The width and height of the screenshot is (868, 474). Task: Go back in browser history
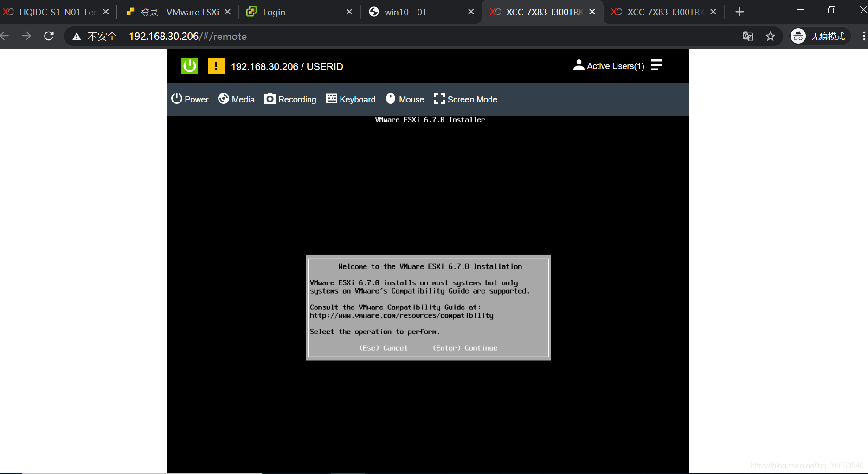5,36
